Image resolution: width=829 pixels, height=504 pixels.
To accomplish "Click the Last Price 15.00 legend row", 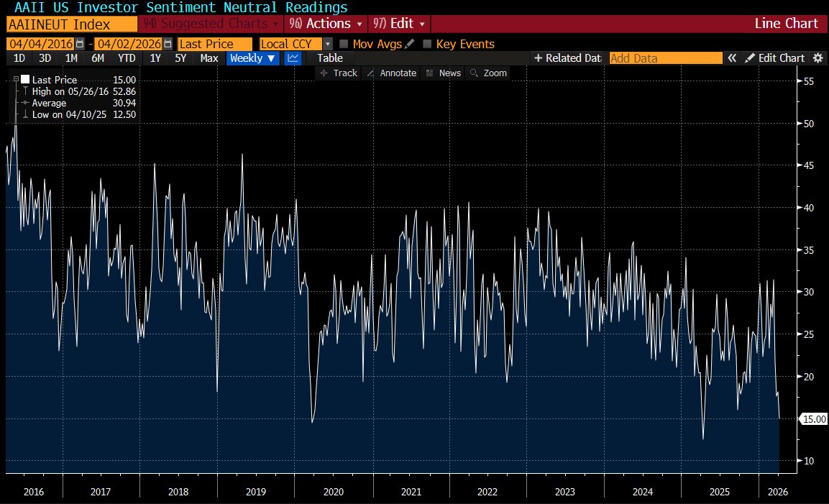I will click(x=78, y=80).
